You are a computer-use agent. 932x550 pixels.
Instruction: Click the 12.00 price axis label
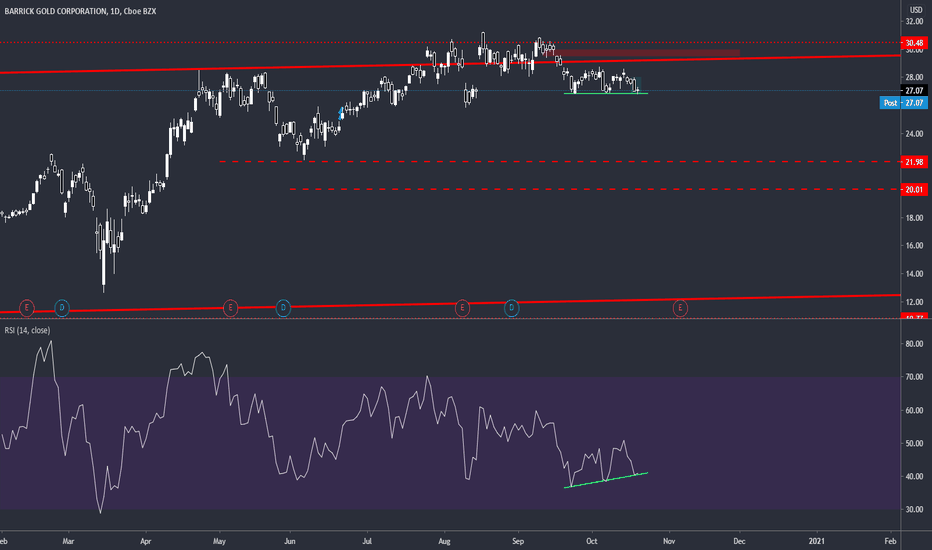(914, 302)
